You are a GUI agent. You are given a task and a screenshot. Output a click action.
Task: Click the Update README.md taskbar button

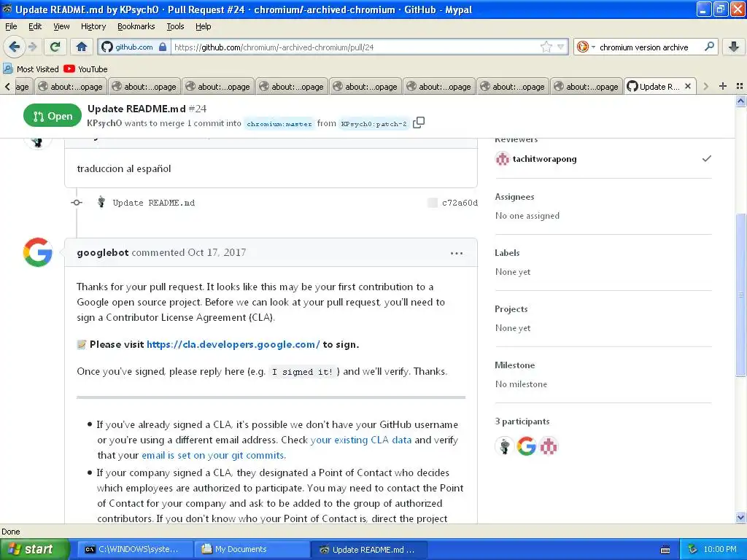pos(369,549)
